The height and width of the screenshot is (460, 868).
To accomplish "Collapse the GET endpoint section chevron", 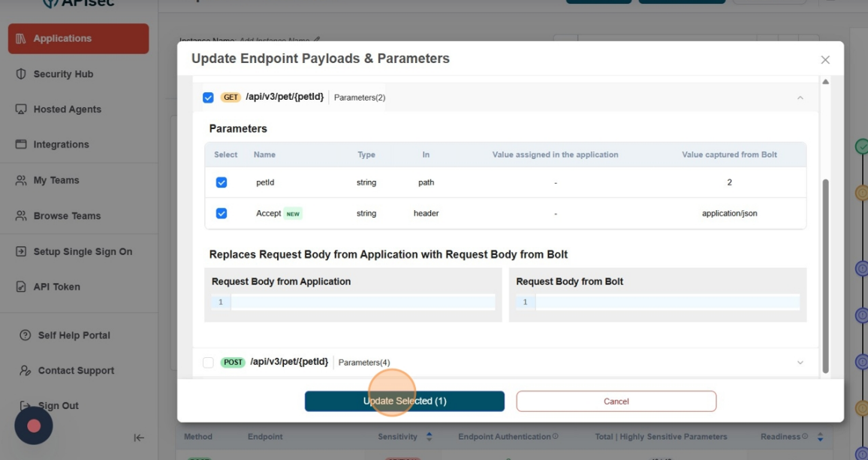I will coord(800,98).
